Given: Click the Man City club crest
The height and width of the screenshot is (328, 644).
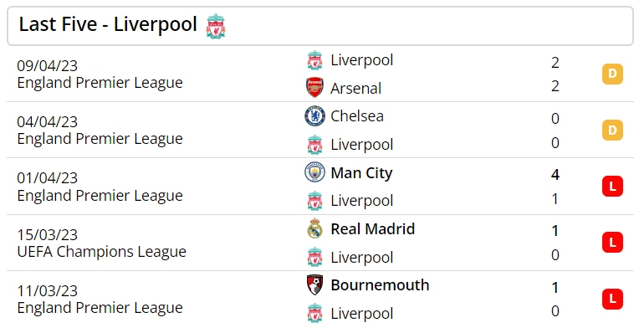Looking at the screenshot, I should pos(315,172).
